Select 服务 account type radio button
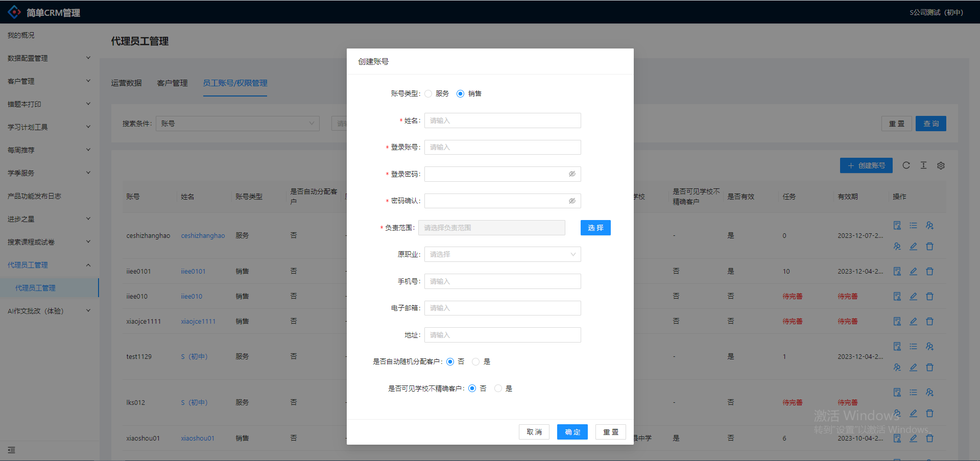The width and height of the screenshot is (980, 461). click(x=428, y=94)
